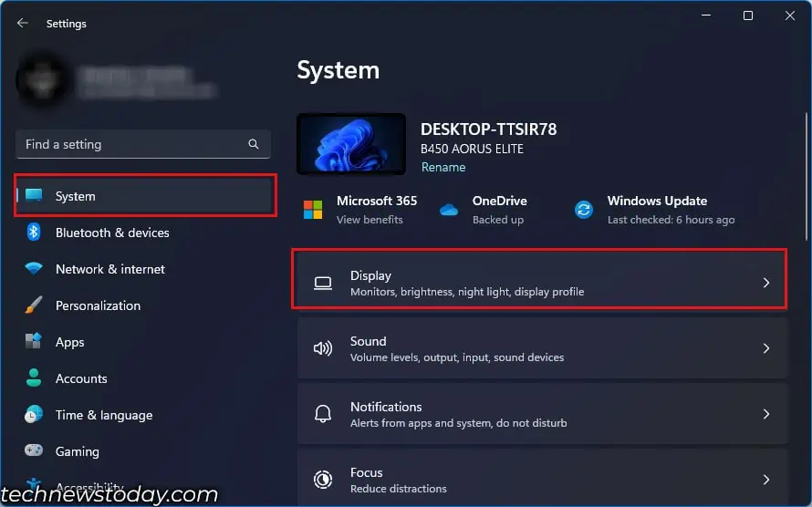Image resolution: width=812 pixels, height=507 pixels.
Task: Open Sound: volume levels, output, input
Action: [x=542, y=348]
